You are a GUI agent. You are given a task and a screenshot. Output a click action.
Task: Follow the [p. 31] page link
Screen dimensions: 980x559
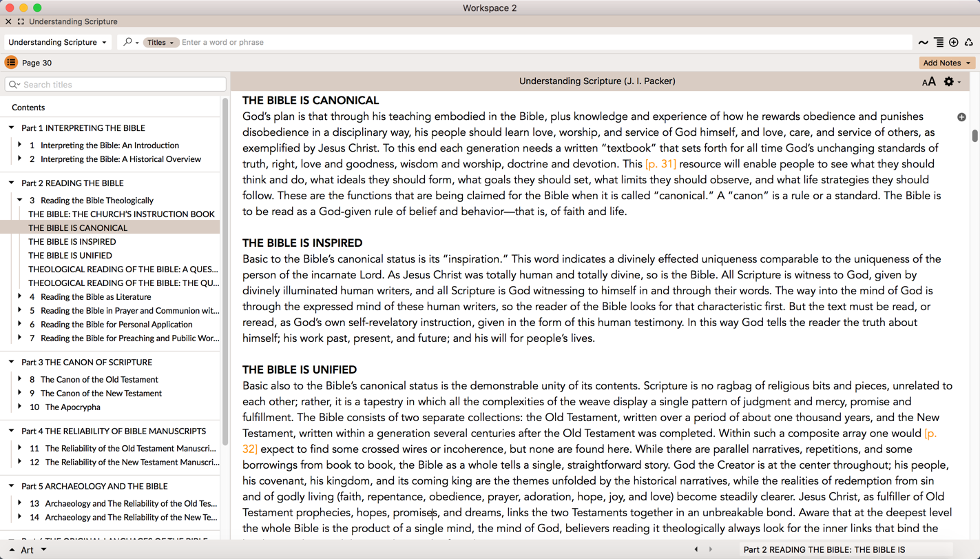tap(660, 164)
